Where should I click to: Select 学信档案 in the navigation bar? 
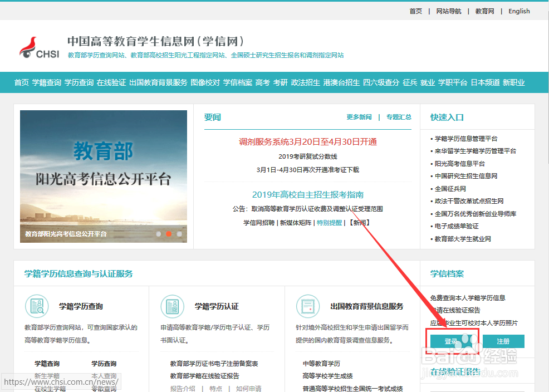[x=238, y=82]
